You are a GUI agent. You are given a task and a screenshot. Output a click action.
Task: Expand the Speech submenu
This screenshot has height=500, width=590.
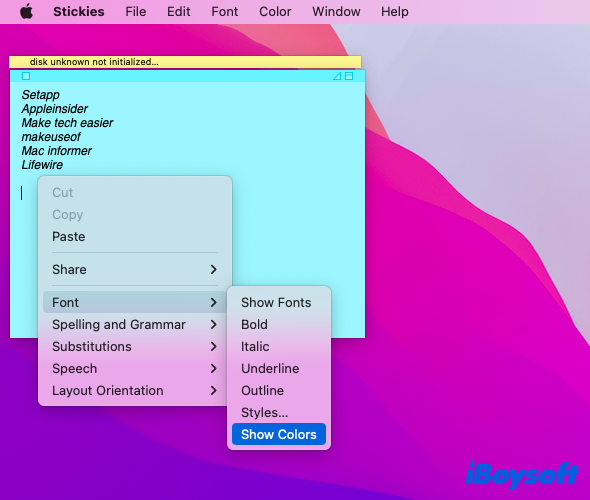135,368
